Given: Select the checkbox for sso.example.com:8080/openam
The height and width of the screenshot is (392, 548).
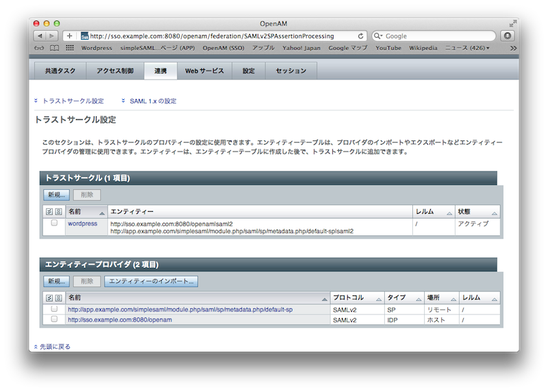Looking at the screenshot, I should (x=54, y=319).
